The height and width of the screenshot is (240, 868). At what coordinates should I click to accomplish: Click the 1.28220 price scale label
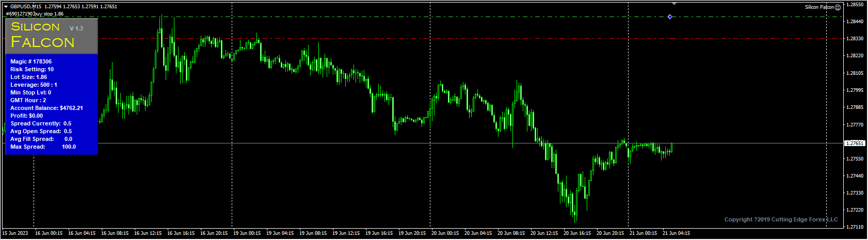click(855, 56)
